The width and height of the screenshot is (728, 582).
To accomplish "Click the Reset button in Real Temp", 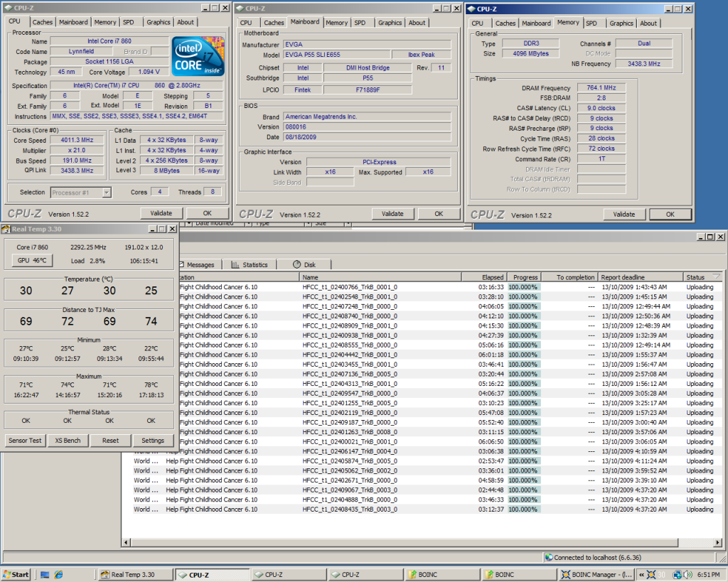I will [110, 441].
